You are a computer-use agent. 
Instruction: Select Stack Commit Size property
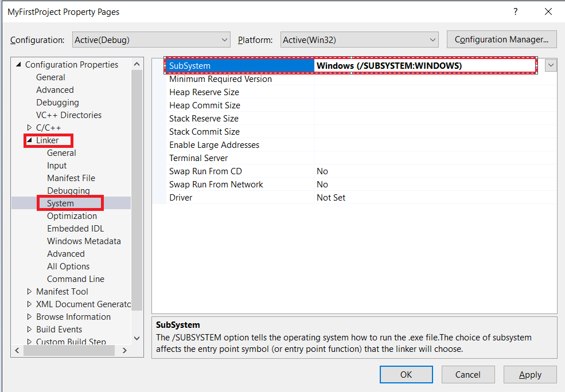204,132
